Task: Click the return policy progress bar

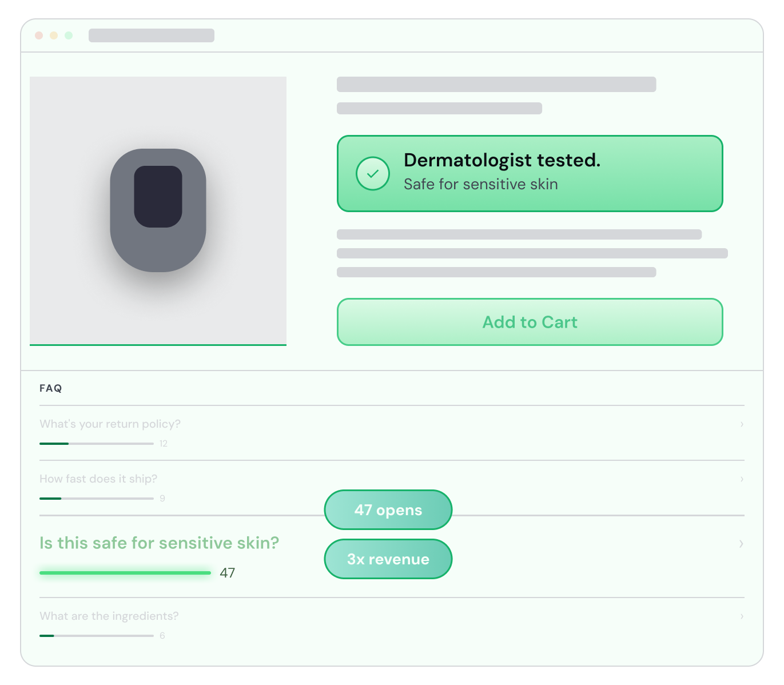Action: tap(97, 444)
